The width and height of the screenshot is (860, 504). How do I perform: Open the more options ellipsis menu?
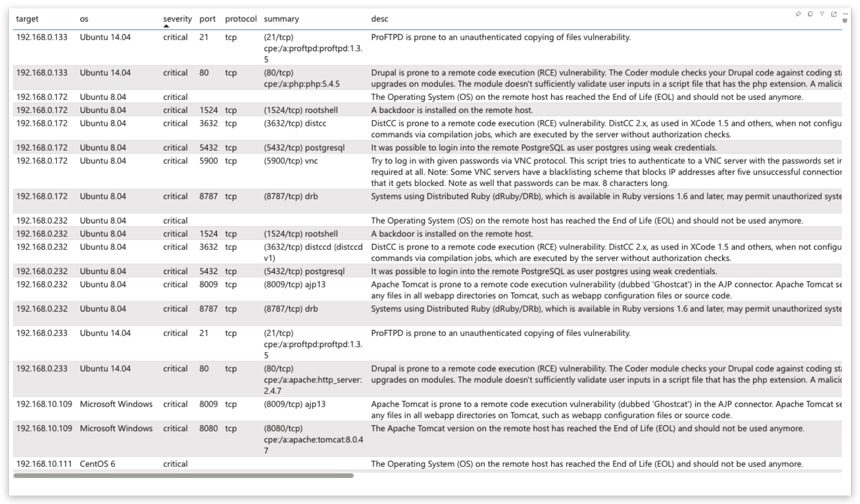(x=845, y=14)
